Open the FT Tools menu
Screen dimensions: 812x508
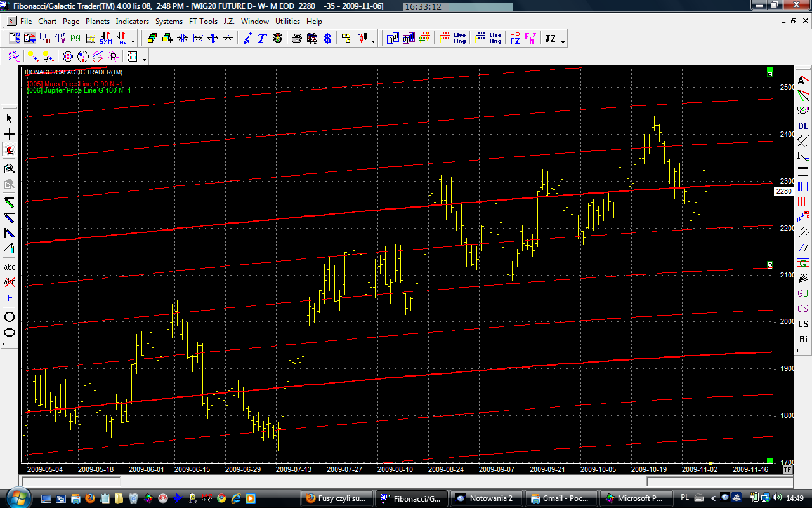[203, 22]
